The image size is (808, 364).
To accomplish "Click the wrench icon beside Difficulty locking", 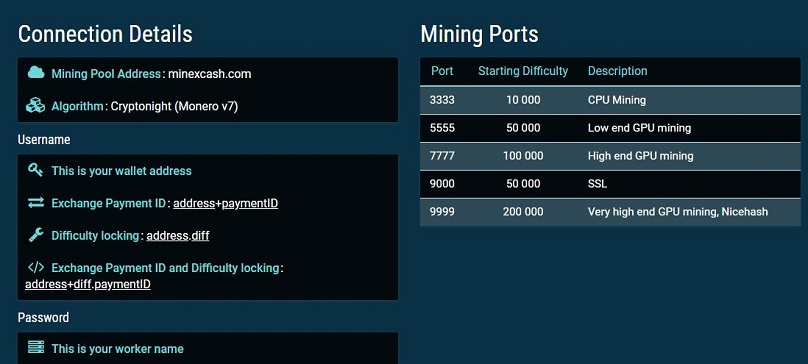I will 36,235.
